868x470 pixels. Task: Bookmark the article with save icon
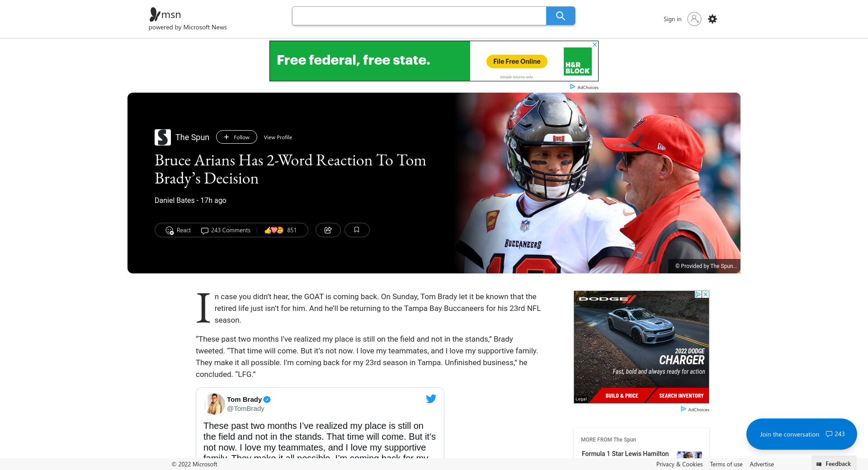click(357, 230)
